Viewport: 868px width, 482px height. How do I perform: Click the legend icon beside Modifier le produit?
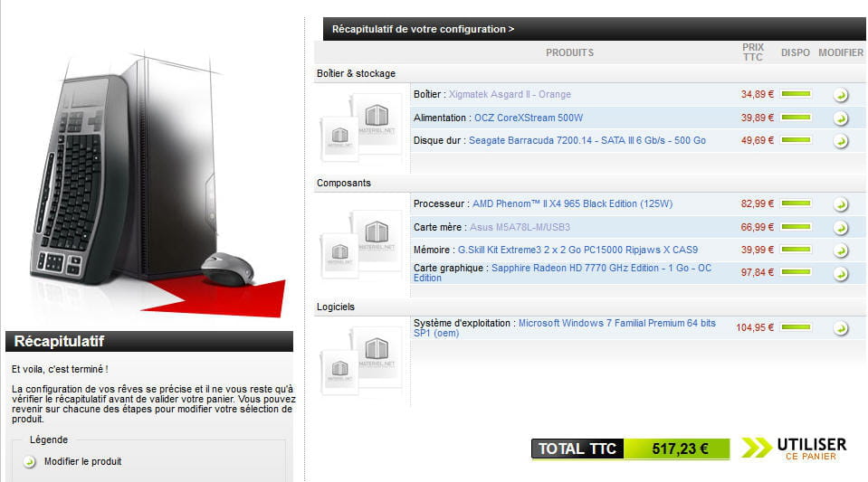click(x=29, y=461)
